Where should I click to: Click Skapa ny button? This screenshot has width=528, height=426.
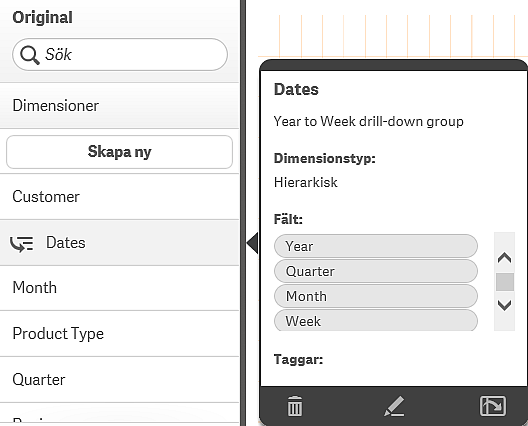pos(120,152)
